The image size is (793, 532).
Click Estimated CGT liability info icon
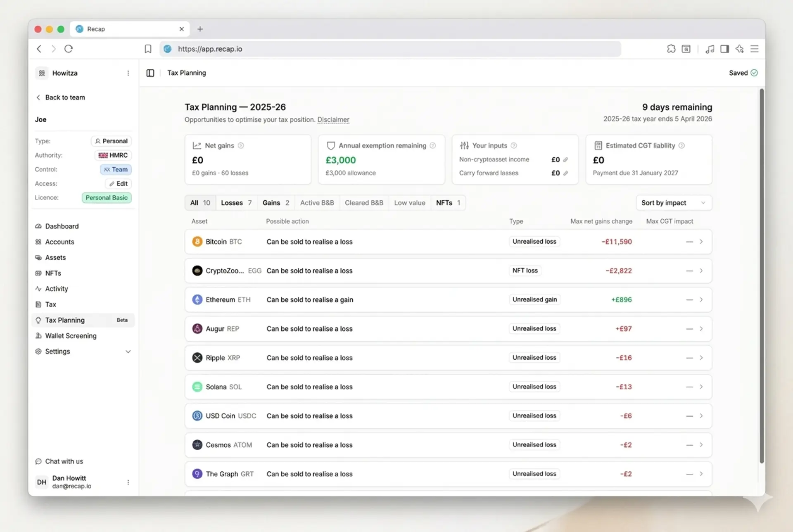pyautogui.click(x=682, y=145)
